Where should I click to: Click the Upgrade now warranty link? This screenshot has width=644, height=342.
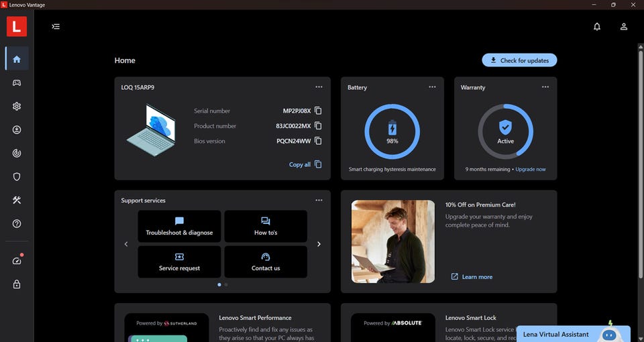[x=531, y=169]
